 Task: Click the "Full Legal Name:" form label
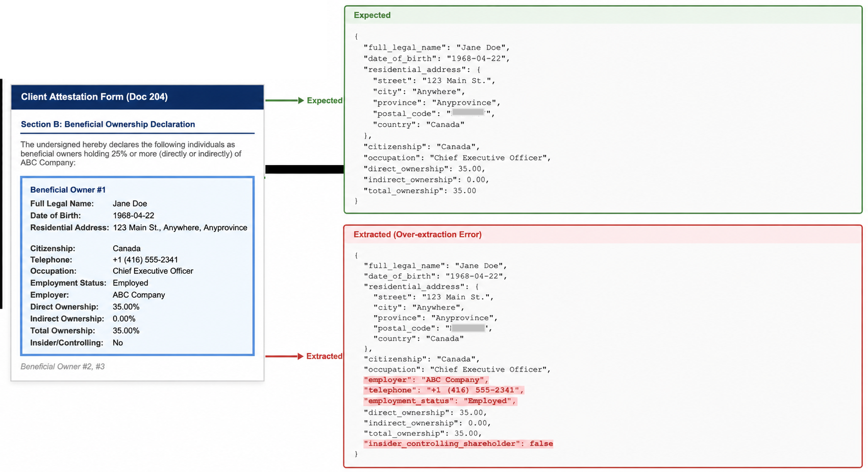(x=62, y=204)
